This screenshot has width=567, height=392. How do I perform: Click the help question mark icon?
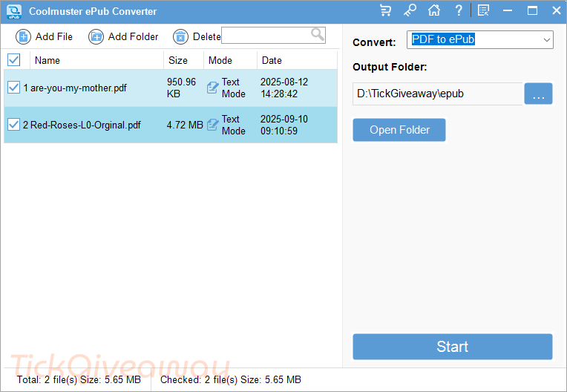coord(459,10)
